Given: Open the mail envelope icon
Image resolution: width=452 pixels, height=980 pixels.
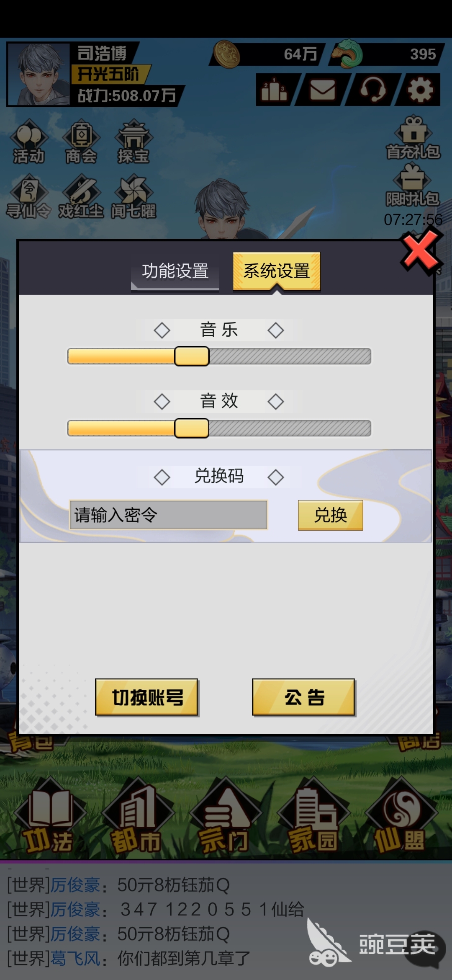Looking at the screenshot, I should [322, 90].
